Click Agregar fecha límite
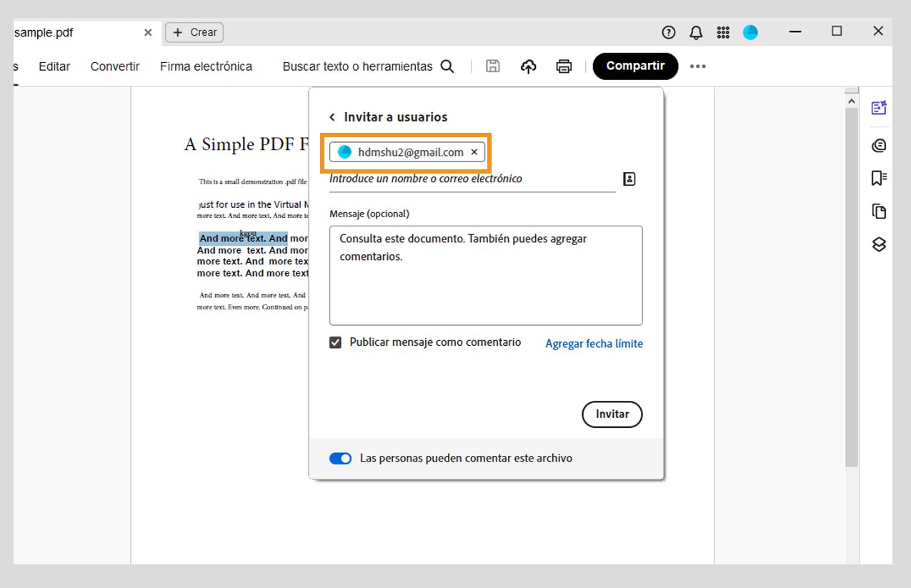The width and height of the screenshot is (911, 588). (594, 344)
